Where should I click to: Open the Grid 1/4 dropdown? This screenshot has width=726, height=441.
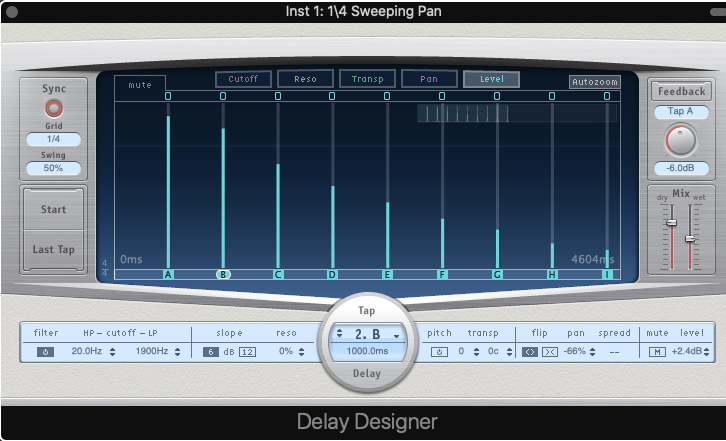[x=53, y=139]
